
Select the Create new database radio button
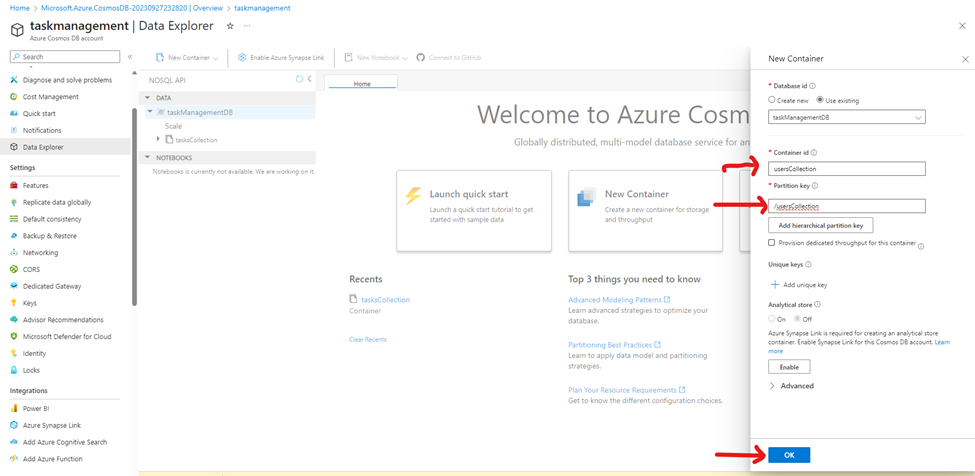[772, 100]
